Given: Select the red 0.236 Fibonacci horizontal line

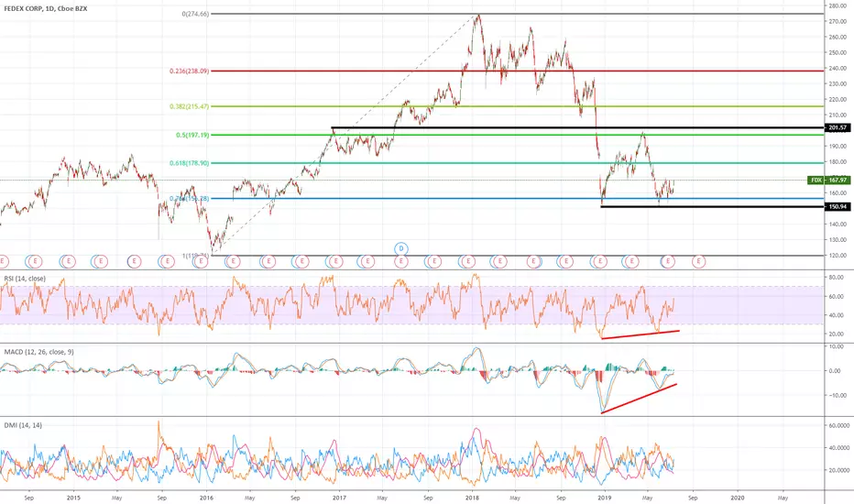Looking at the screenshot, I should (x=516, y=71).
